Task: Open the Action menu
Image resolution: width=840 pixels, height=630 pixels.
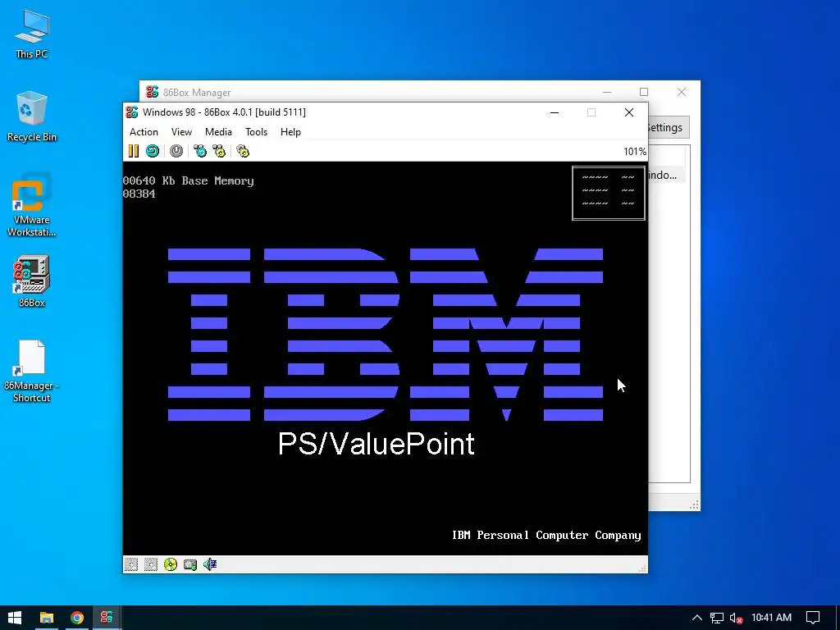Action: click(144, 132)
